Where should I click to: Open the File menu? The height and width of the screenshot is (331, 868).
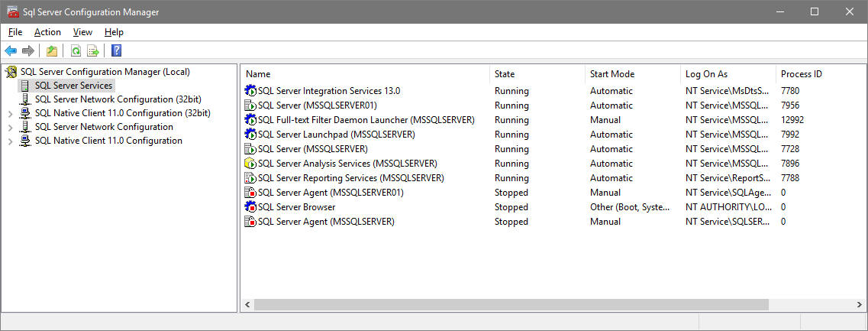pyautogui.click(x=15, y=32)
